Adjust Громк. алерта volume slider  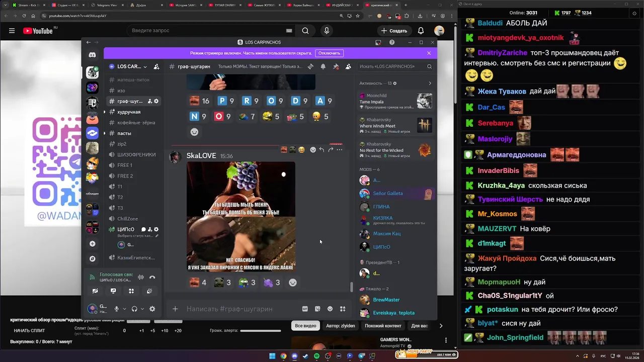tap(261, 331)
